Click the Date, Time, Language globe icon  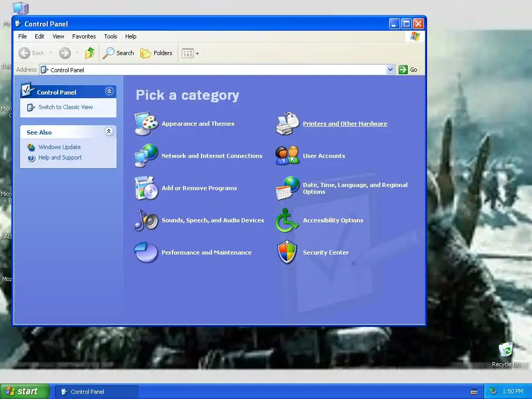[x=288, y=188]
